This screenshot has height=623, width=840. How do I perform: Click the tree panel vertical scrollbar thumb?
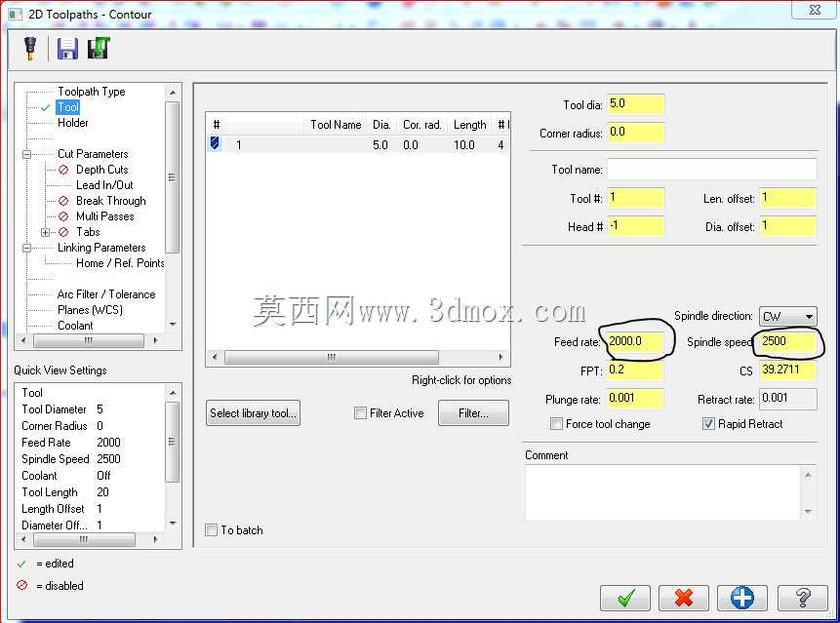(172, 176)
